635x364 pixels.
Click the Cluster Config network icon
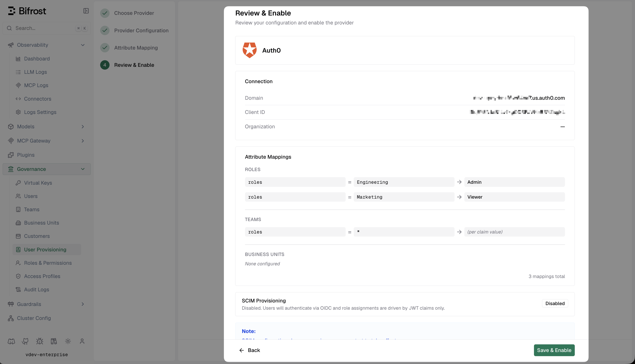[x=11, y=318]
